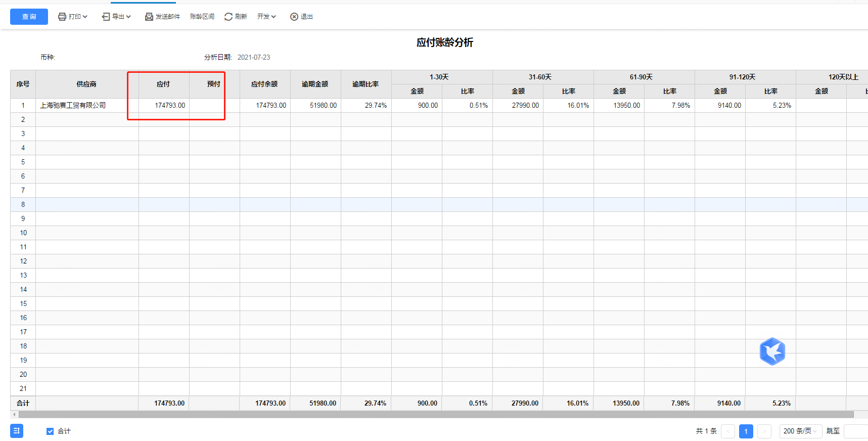The height and width of the screenshot is (441, 868).
Task: Click the 27990.00 amount in row 1
Action: pyautogui.click(x=525, y=105)
